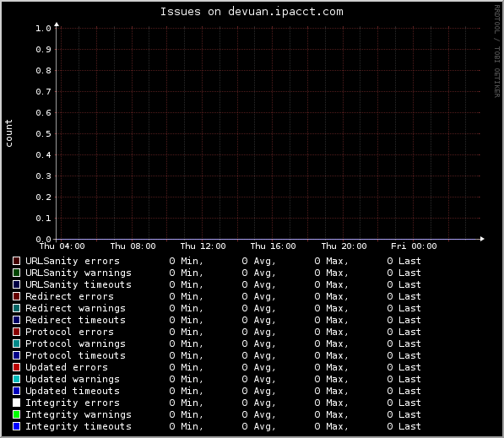Click the 0.5 y-axis value label
Image resolution: width=504 pixels, height=438 pixels.
coord(43,133)
